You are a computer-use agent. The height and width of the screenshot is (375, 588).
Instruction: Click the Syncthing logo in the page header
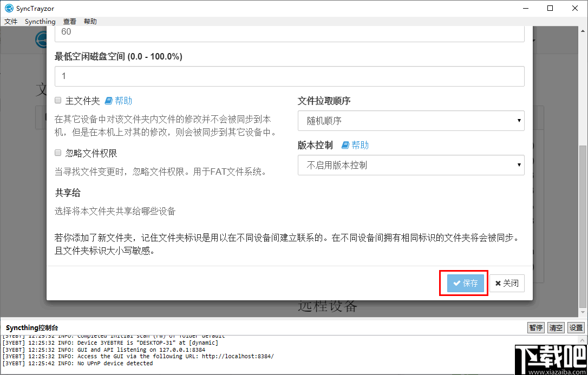pyautogui.click(x=42, y=40)
